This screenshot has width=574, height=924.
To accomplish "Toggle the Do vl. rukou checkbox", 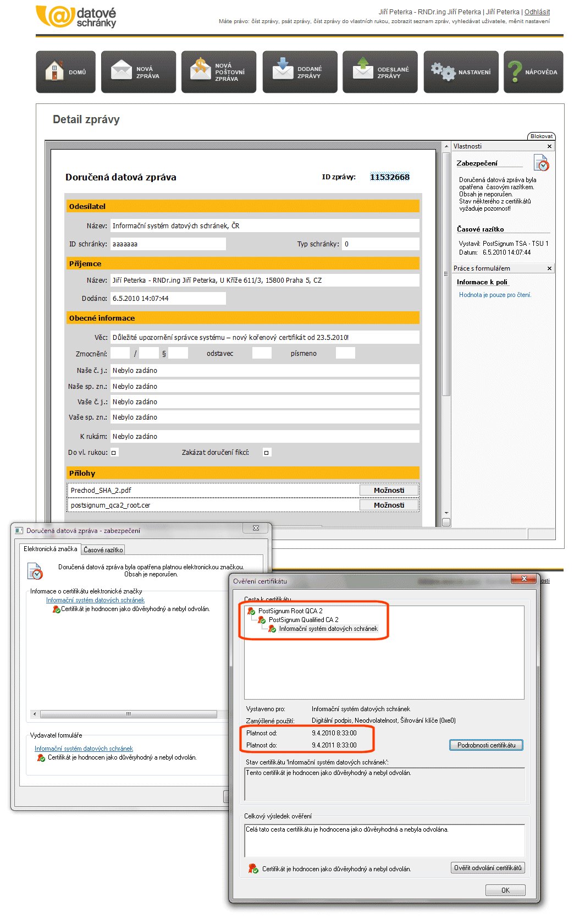I will pos(114,453).
